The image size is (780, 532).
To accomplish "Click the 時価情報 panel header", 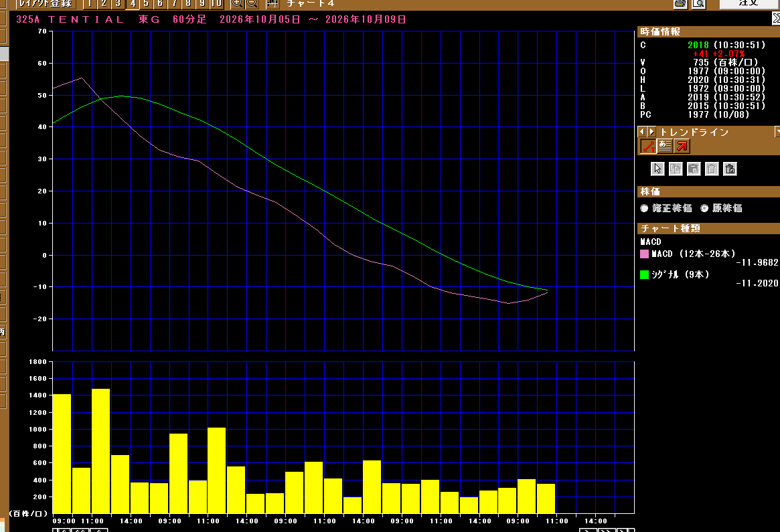I will (708, 32).
